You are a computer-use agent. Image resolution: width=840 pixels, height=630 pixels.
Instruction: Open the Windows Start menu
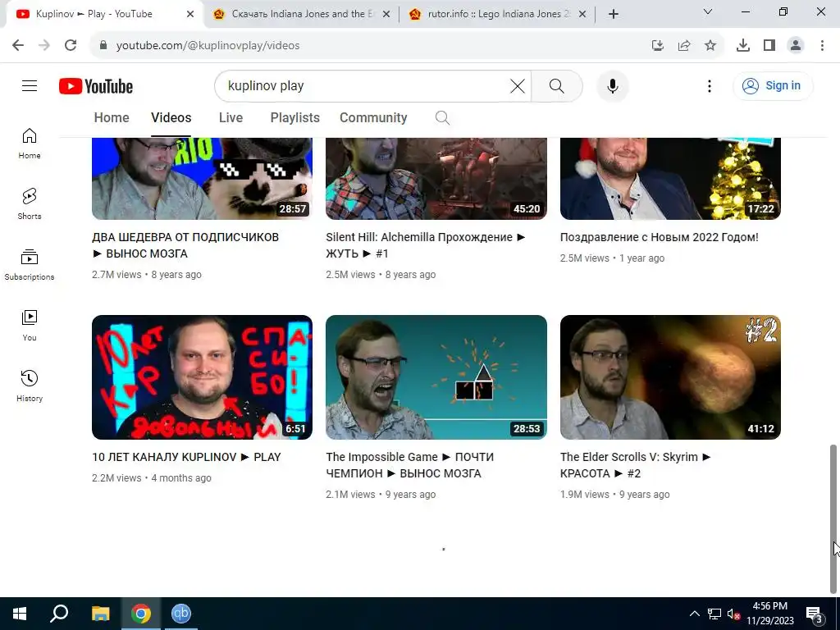click(x=20, y=614)
